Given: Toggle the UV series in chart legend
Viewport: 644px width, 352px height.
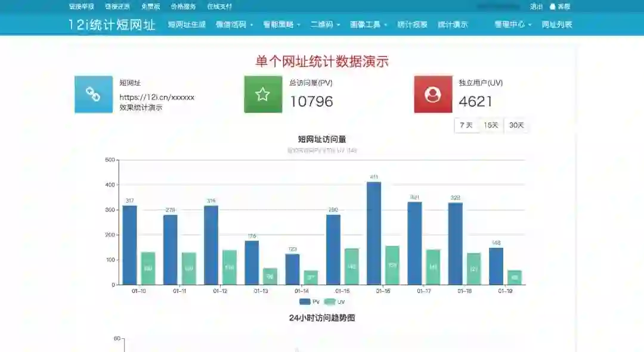Looking at the screenshot, I should click(335, 302).
